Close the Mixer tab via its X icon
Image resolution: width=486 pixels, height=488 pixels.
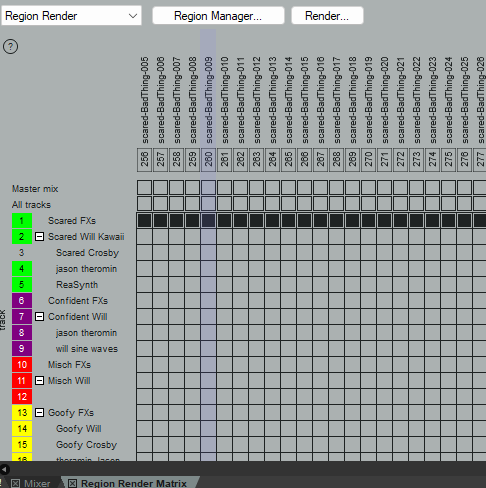point(15,483)
